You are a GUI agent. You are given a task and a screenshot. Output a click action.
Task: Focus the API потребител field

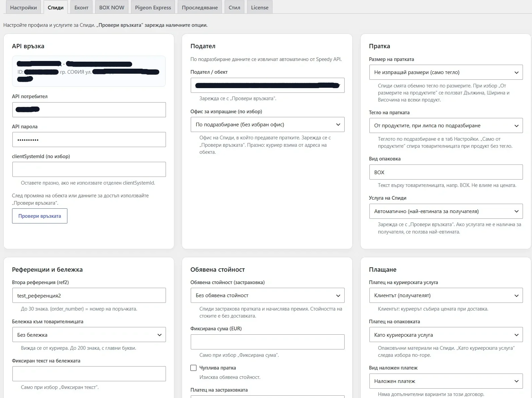coord(89,110)
